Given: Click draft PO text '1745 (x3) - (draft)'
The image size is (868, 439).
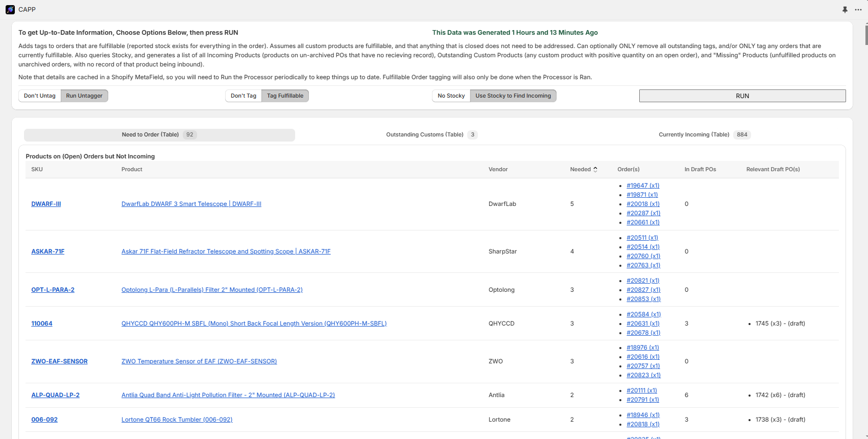Looking at the screenshot, I should 780,324.
